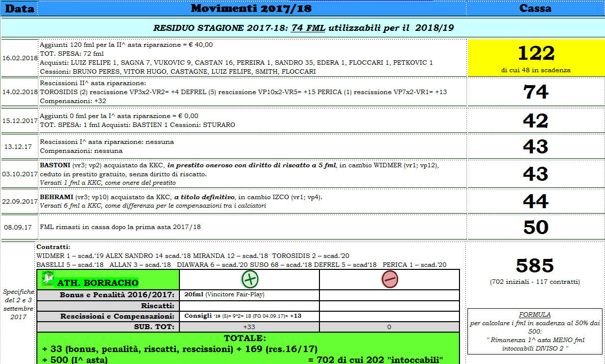Viewport: 605px width, 364px height.
Task: Select the "Movimenti 2017/18" header cell
Action: (252, 8)
